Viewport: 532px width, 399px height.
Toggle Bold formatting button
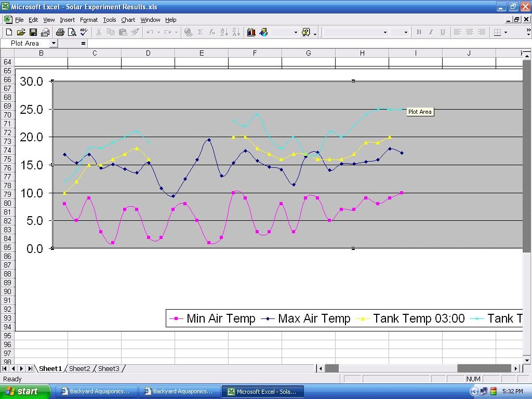point(419,32)
